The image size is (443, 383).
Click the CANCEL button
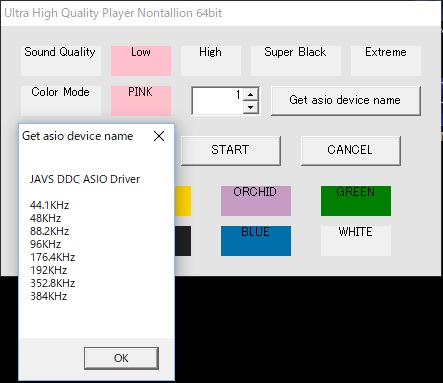point(351,150)
